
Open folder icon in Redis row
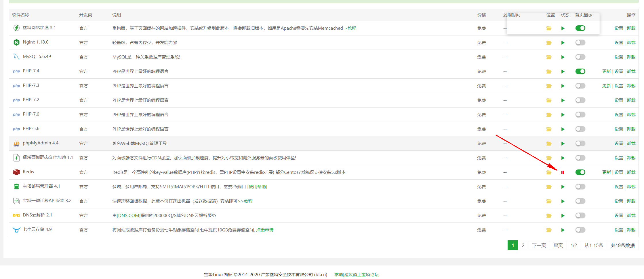pos(549,172)
